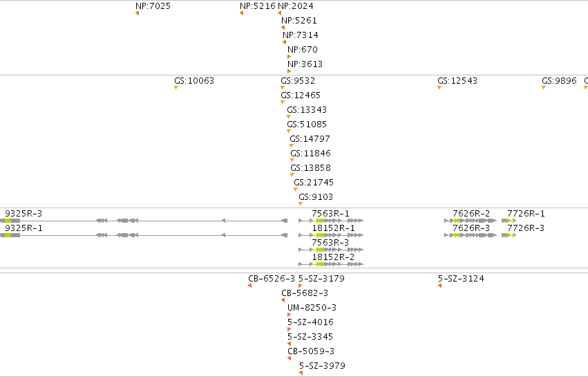Click the GS:9532 label

(x=298, y=81)
